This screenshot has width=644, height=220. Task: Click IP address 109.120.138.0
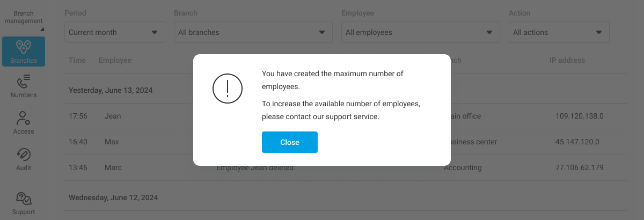coord(579,116)
